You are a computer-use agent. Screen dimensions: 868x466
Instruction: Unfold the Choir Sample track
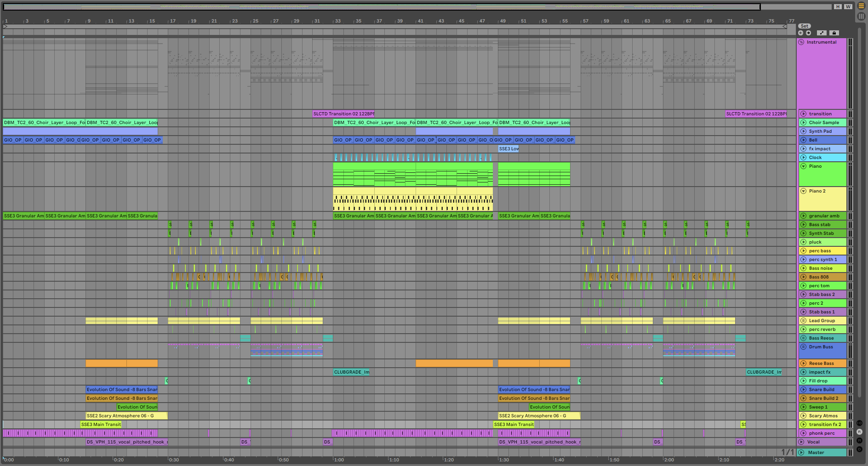(804, 123)
